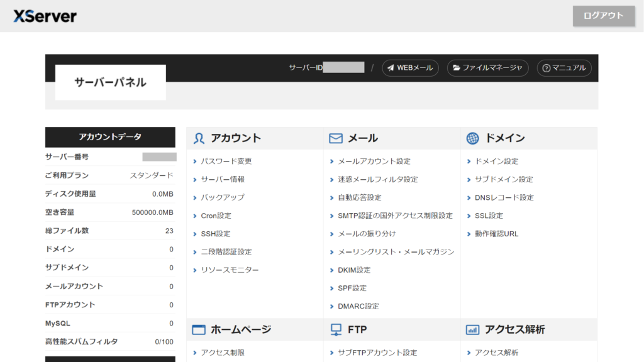
Task: Select the 高性能スパムフィルタ 0/100 value
Action: (x=164, y=342)
